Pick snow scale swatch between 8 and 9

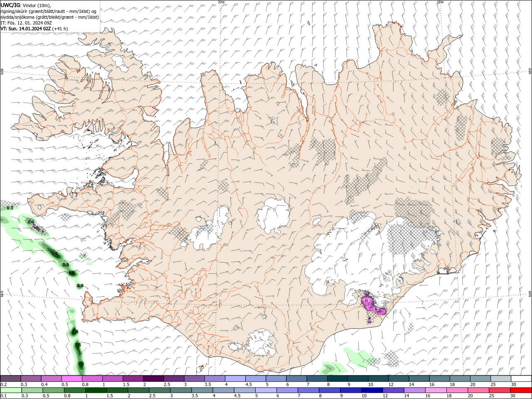coord(337,378)
